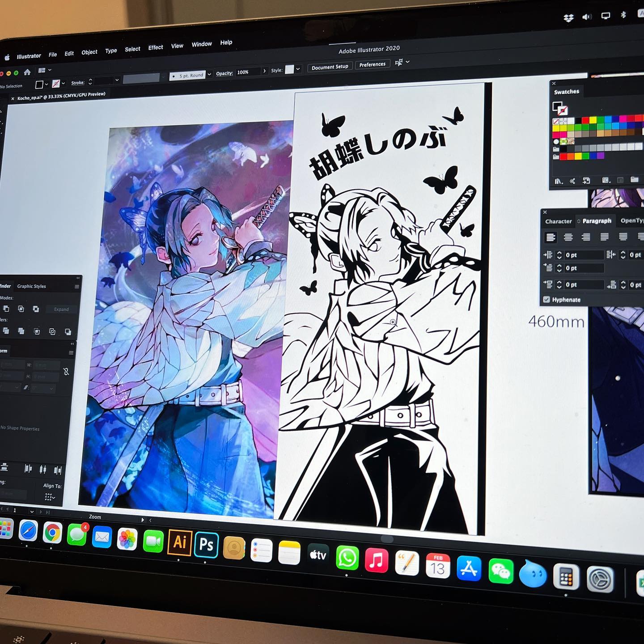
Task: Open the artboard number dropdown
Action: (x=32, y=511)
